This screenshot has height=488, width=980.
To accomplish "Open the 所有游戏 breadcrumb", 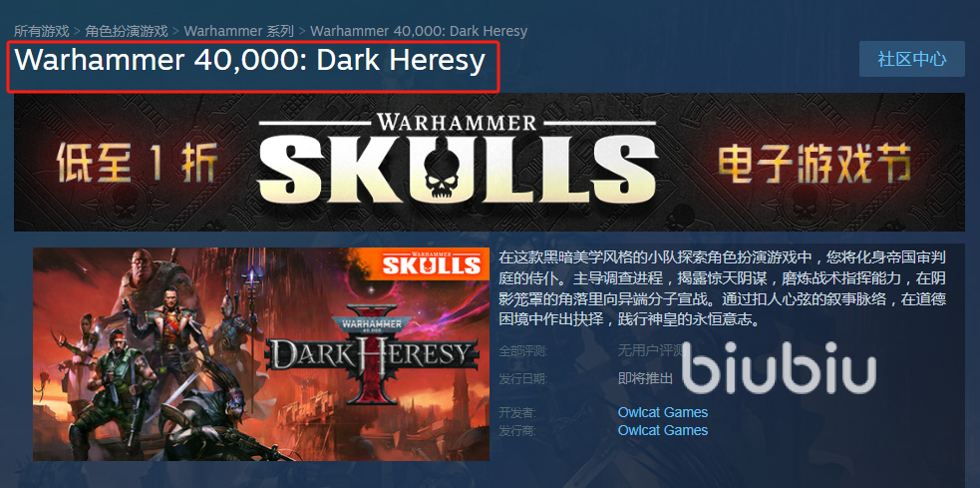I will coord(41,31).
